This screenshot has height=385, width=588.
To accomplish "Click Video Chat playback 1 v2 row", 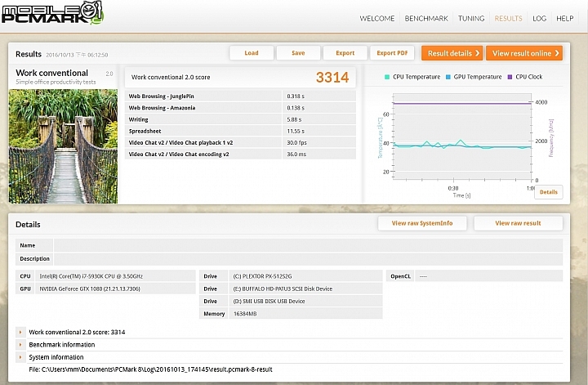I will (240, 142).
